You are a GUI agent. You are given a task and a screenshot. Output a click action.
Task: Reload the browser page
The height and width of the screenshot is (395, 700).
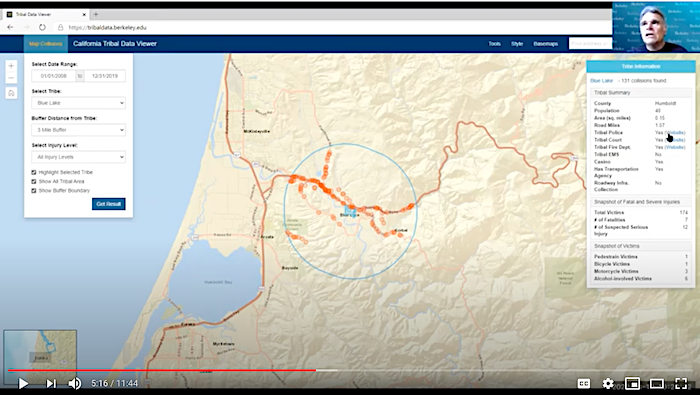point(42,27)
